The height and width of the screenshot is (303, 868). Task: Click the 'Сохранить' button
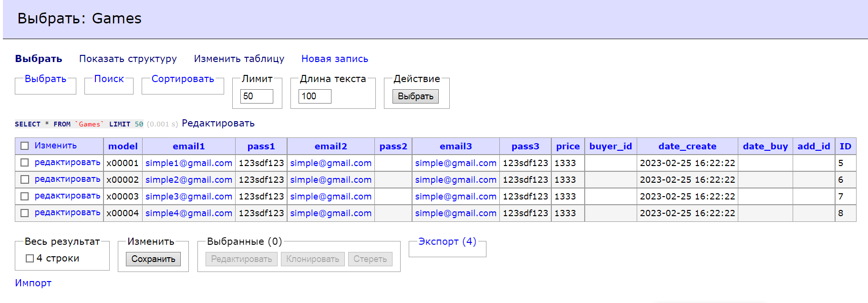(x=153, y=259)
